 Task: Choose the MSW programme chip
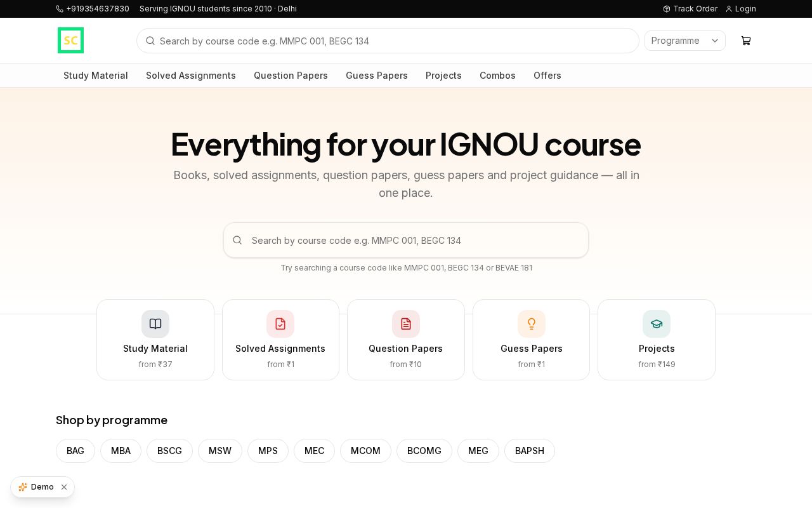click(x=220, y=451)
